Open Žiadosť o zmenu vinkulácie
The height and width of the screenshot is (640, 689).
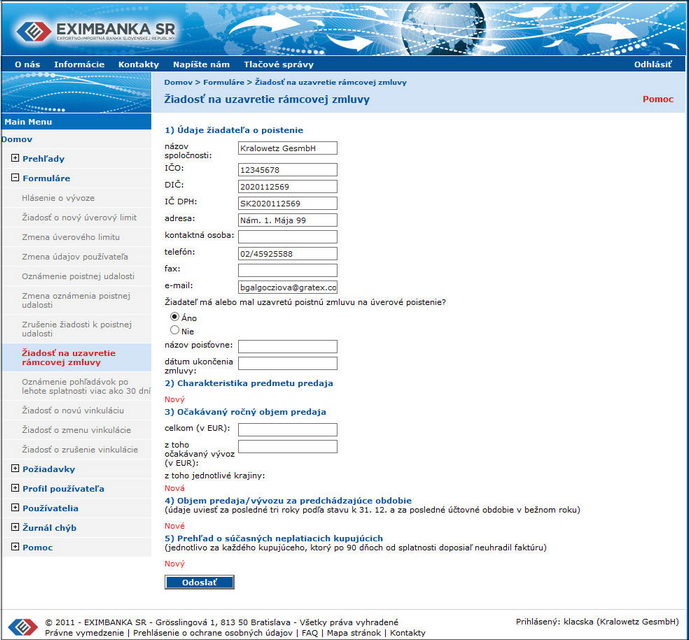pyautogui.click(x=76, y=429)
